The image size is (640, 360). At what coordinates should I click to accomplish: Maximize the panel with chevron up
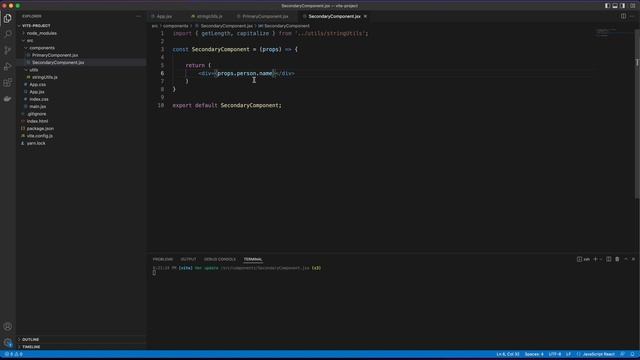click(x=626, y=259)
